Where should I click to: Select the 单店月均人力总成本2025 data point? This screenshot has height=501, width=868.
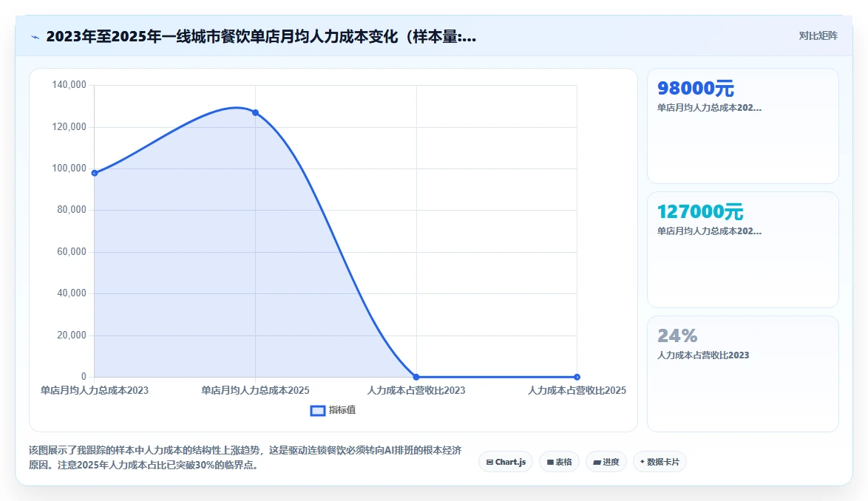tap(255, 113)
